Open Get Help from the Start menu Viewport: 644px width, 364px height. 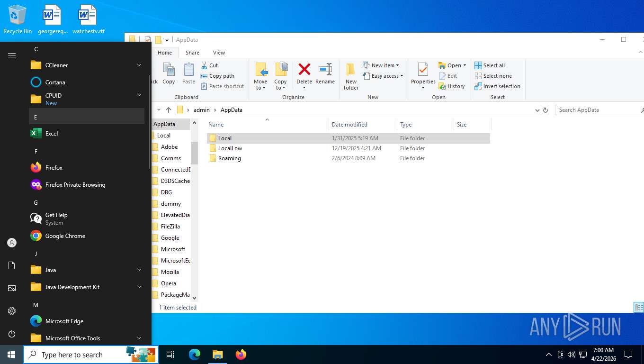click(87, 218)
